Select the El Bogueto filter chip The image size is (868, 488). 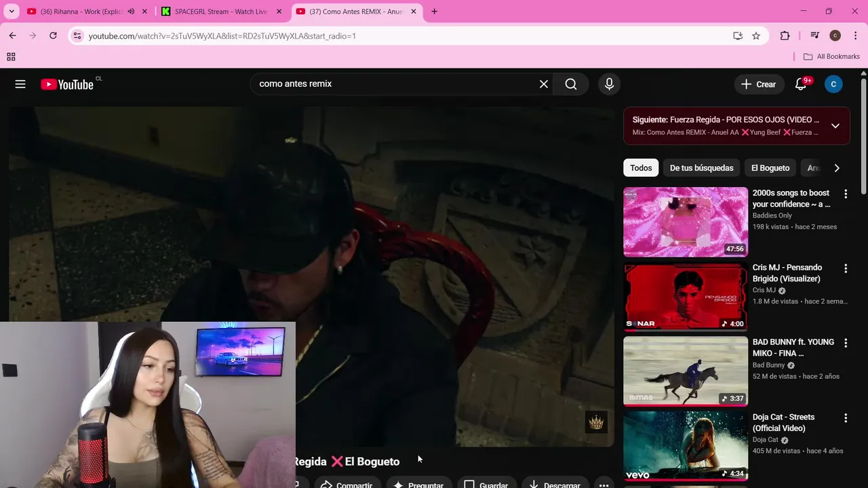click(770, 168)
